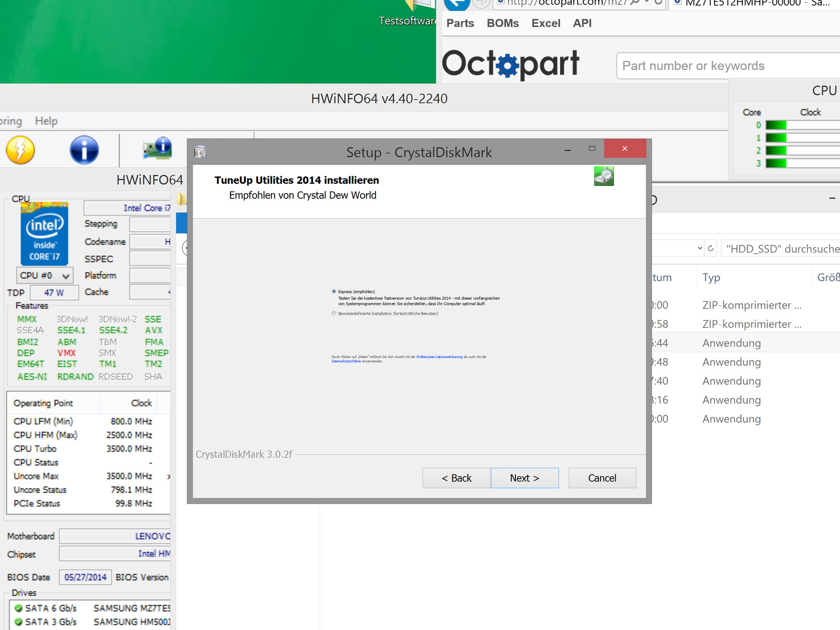
Task: Click the browser address bar URL
Action: click(x=567, y=3)
